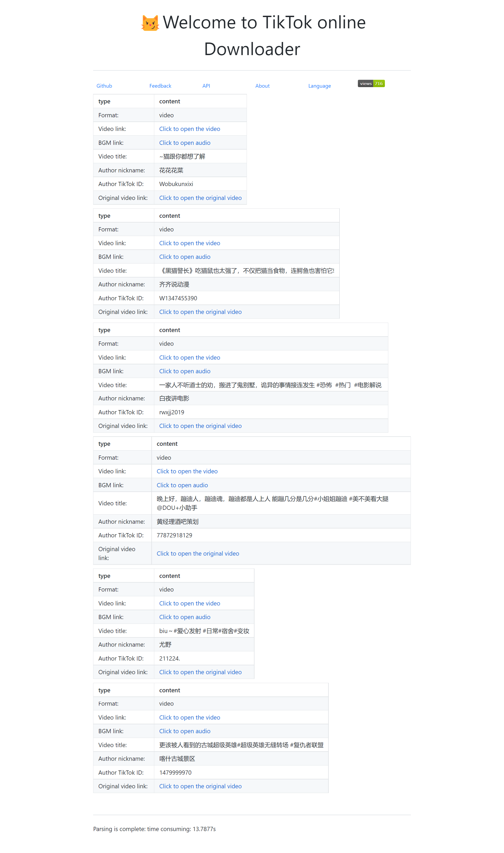Click the cat emoji icon in header
504x853 pixels.
[x=150, y=23]
